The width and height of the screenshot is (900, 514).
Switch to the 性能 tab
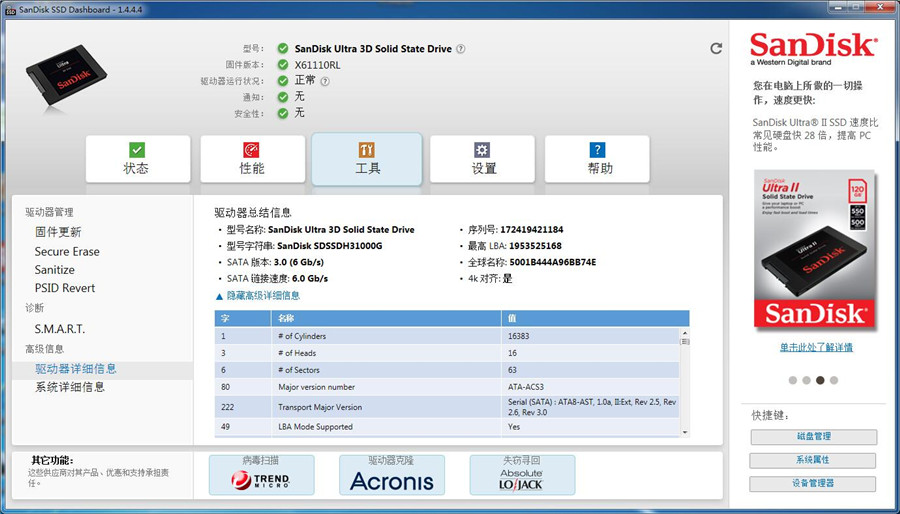tap(252, 160)
